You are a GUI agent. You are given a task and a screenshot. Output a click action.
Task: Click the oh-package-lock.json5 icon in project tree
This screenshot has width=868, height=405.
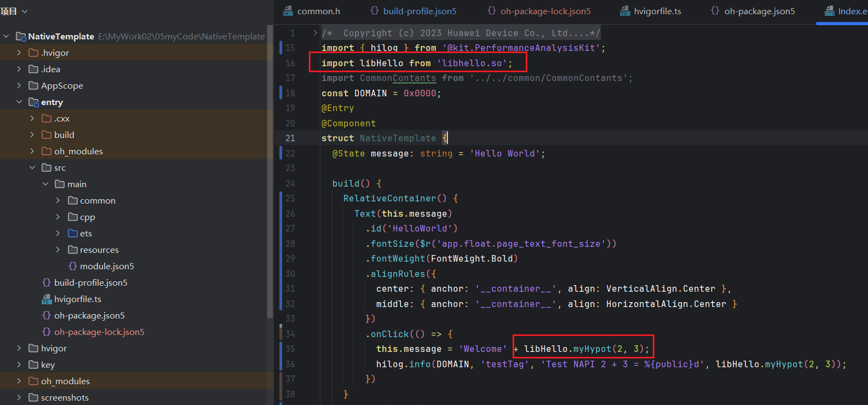47,332
